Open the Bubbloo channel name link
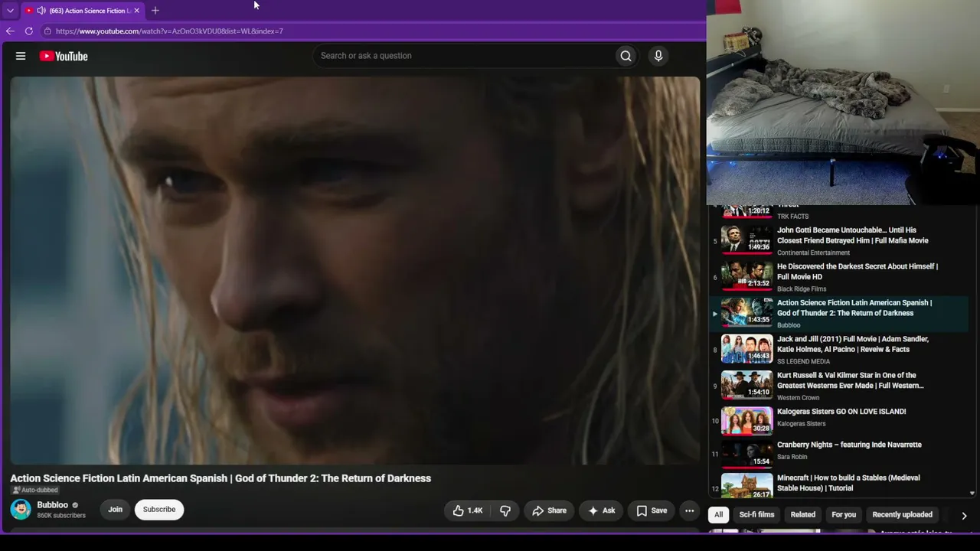Viewport: 980px width, 551px height. click(53, 505)
